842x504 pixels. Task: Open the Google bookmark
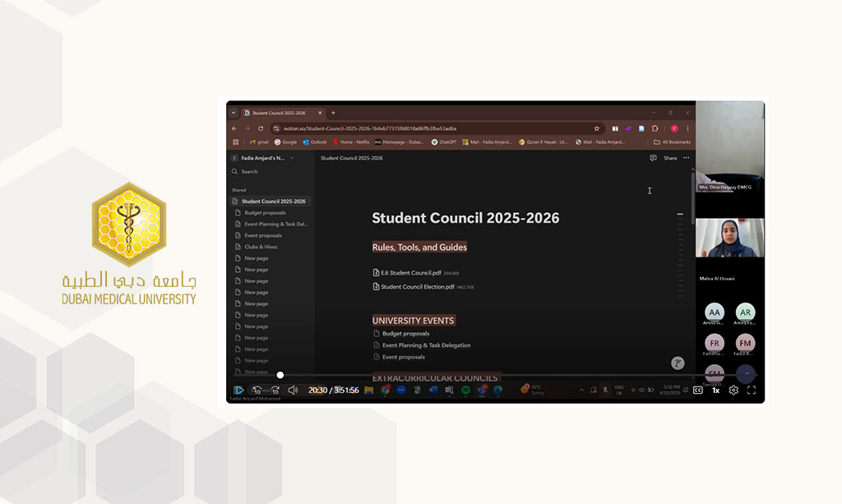pos(285,142)
